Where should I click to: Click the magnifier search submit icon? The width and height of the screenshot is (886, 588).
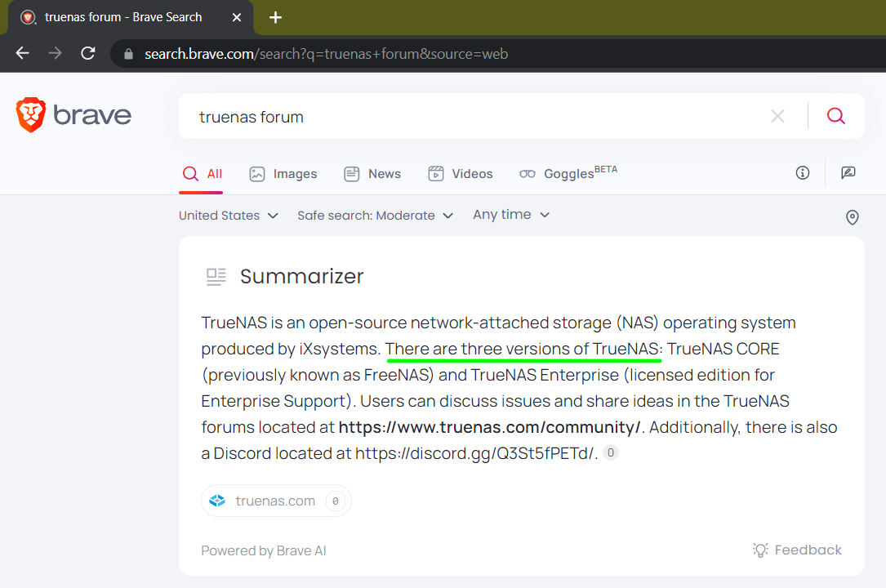[x=835, y=116]
